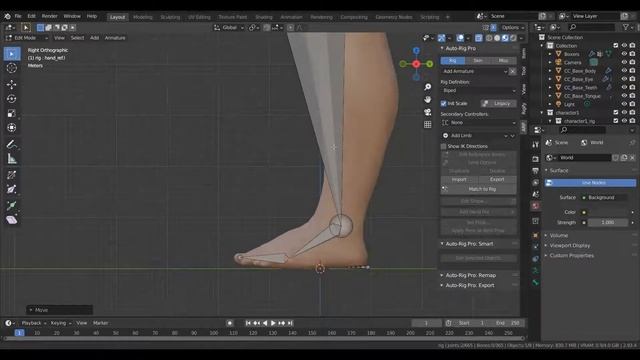The height and width of the screenshot is (360, 640).
Task: Open the Output properties tab icon
Action: [x=536, y=171]
